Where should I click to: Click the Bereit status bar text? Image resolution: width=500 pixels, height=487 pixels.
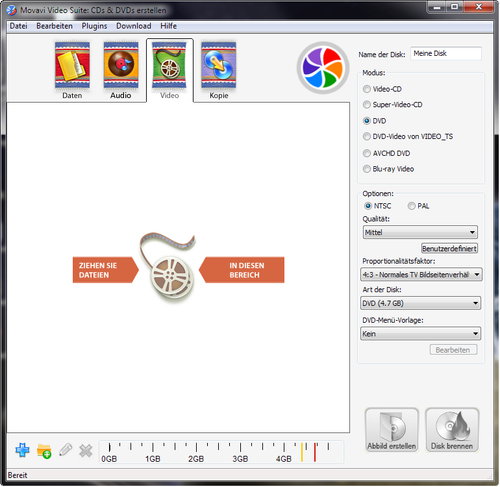point(17,475)
